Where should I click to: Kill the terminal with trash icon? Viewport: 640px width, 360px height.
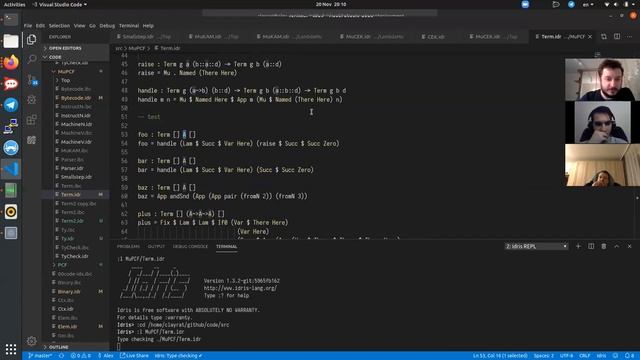[x=604, y=247]
